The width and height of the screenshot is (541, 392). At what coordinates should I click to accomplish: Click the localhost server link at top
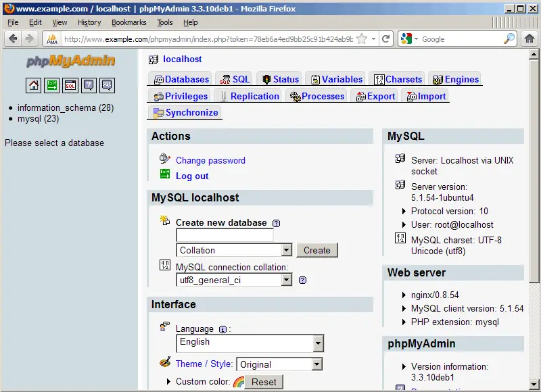183,59
